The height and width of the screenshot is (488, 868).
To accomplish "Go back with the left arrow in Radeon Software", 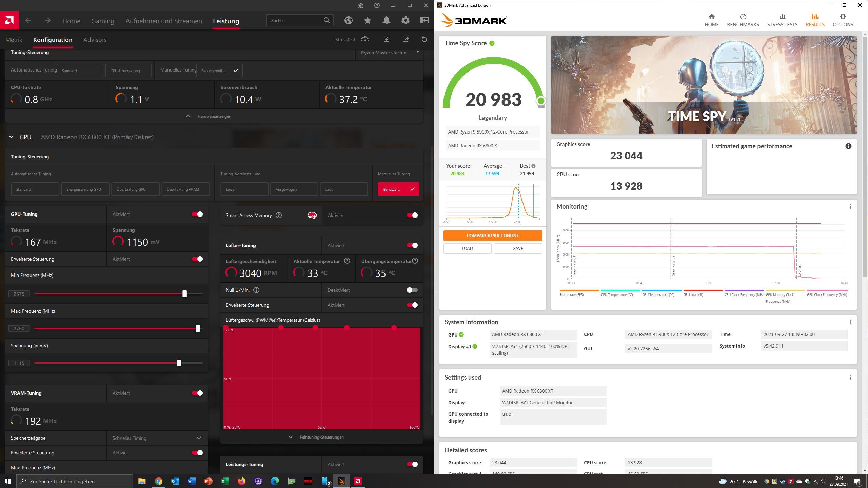I will 28,21.
